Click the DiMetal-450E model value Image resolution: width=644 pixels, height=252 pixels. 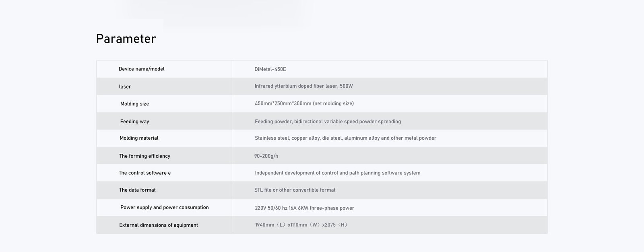pyautogui.click(x=270, y=69)
